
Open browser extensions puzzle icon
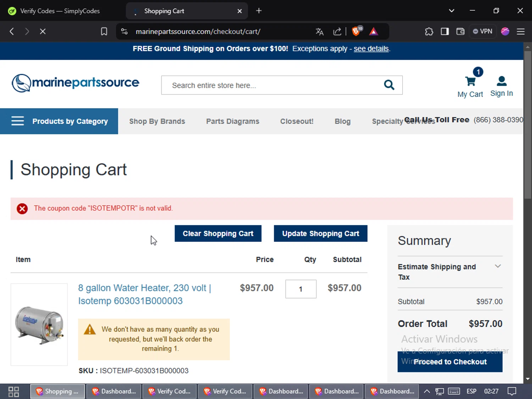429,32
